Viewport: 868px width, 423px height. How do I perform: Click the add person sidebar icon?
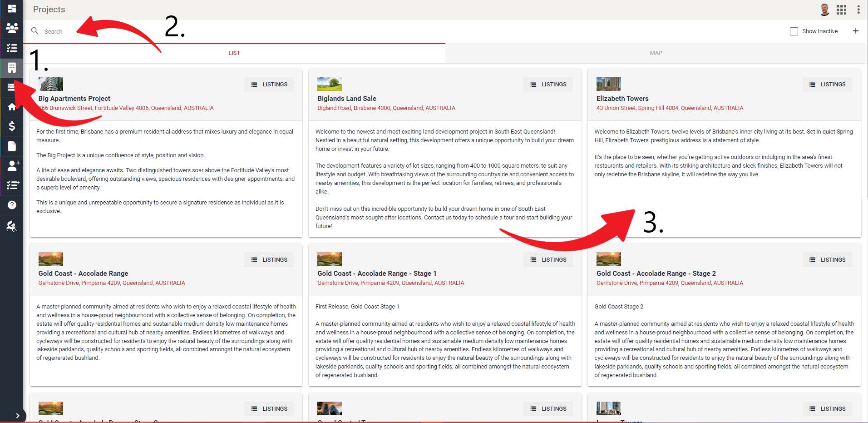point(13,165)
